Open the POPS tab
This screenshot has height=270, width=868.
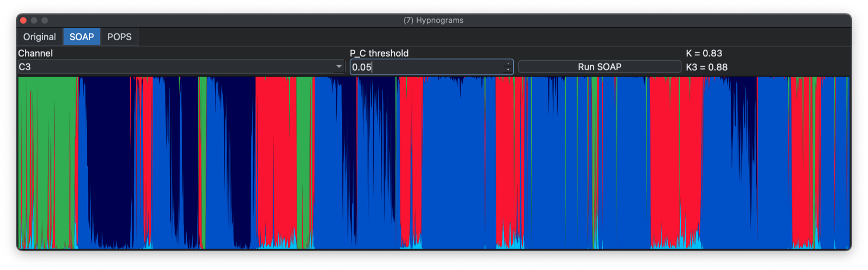point(119,37)
